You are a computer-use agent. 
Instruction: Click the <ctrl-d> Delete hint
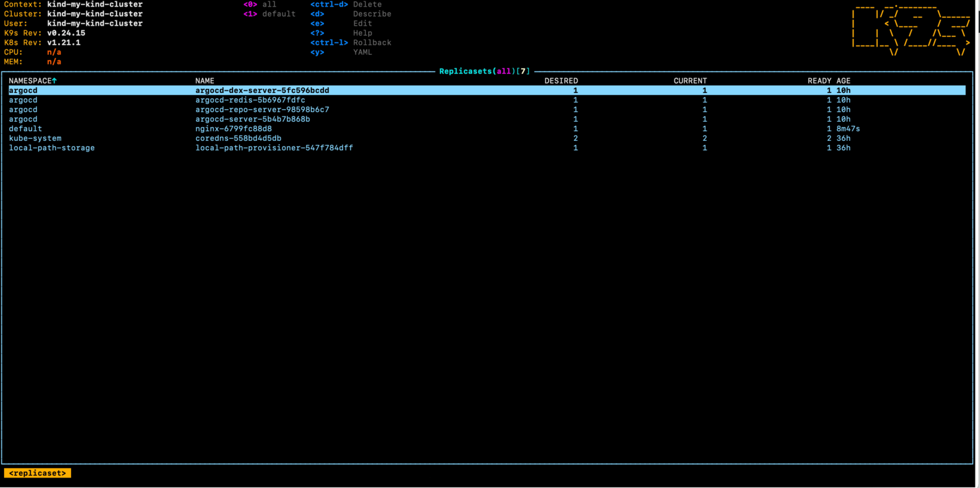click(x=346, y=5)
